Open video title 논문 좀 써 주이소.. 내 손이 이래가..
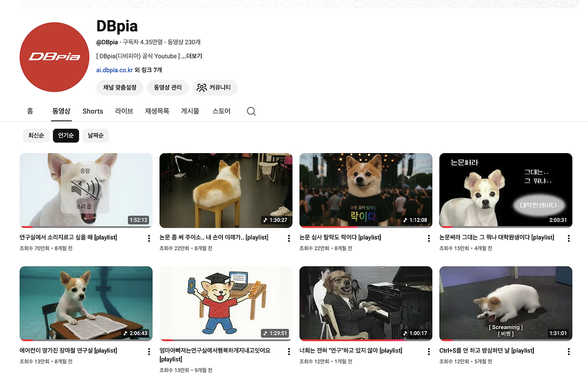Screen dimensions: 588x383 (x=214, y=238)
